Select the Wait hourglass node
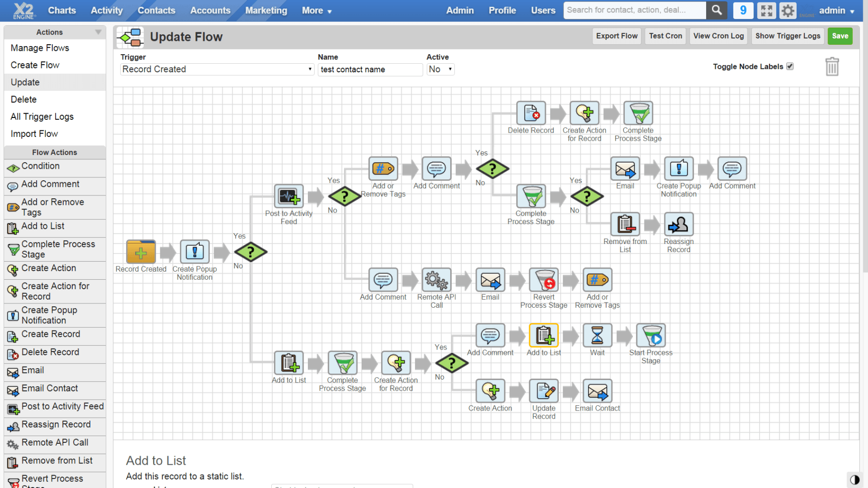 point(597,335)
